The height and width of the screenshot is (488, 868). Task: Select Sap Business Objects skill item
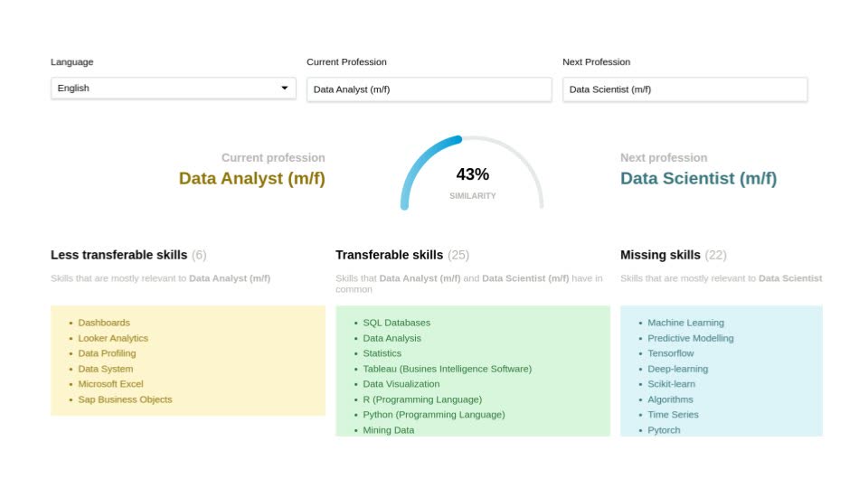point(125,399)
